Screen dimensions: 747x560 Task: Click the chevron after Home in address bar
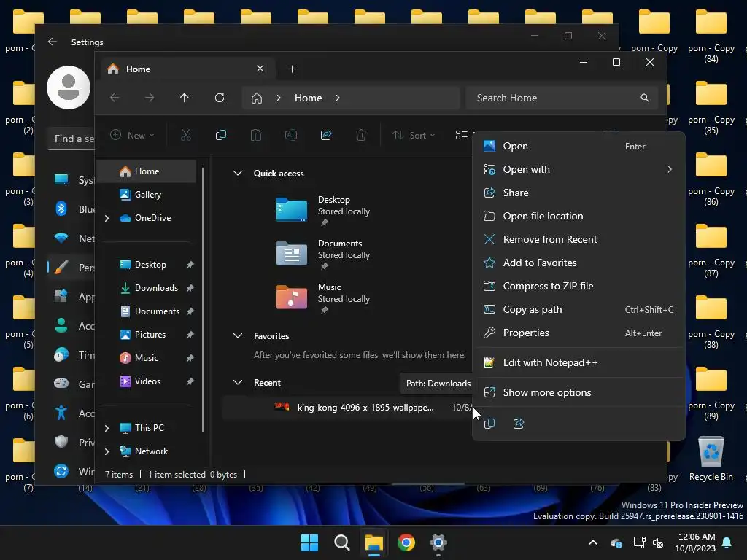(338, 98)
